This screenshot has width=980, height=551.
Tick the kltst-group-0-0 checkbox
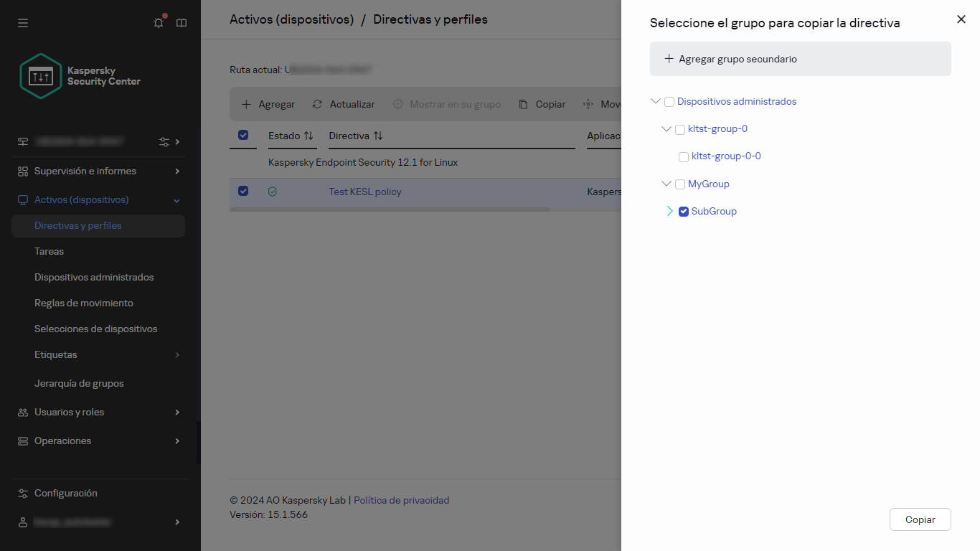coord(684,157)
